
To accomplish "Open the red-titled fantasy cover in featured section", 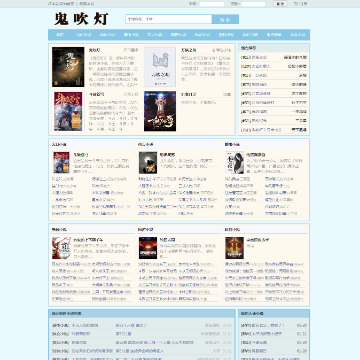I will [68, 111].
